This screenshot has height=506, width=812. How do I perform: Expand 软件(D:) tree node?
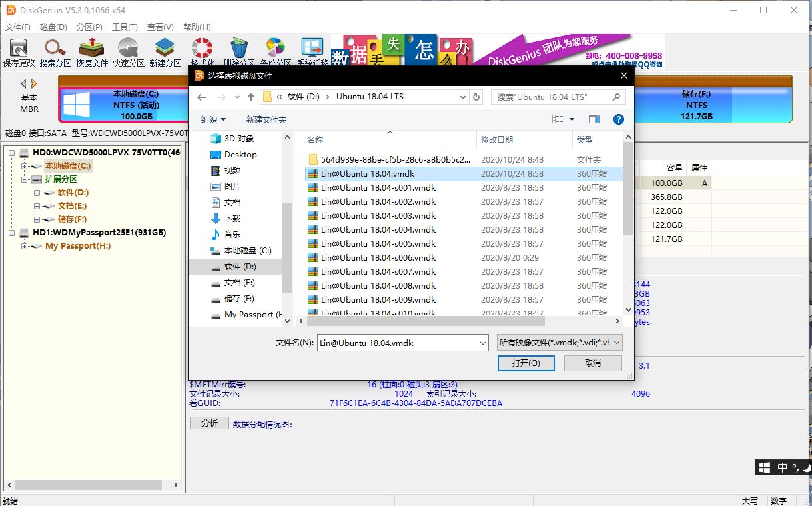[x=37, y=193]
